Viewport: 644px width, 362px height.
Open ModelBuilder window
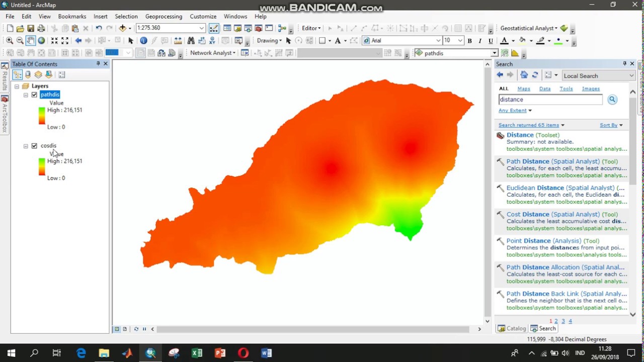[282, 28]
